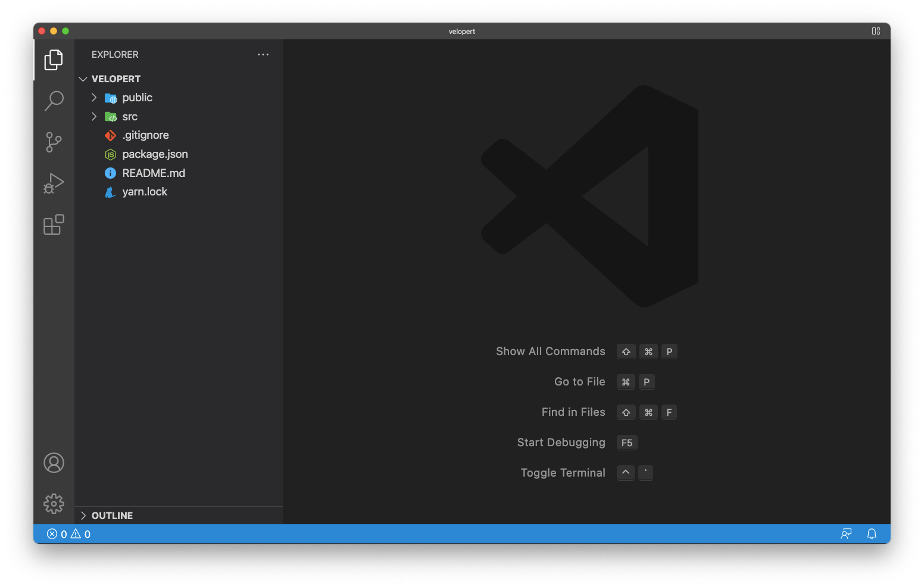Image resolution: width=924 pixels, height=588 pixels.
Task: Click the yarn icon beside yarn.lock
Action: pyautogui.click(x=110, y=192)
